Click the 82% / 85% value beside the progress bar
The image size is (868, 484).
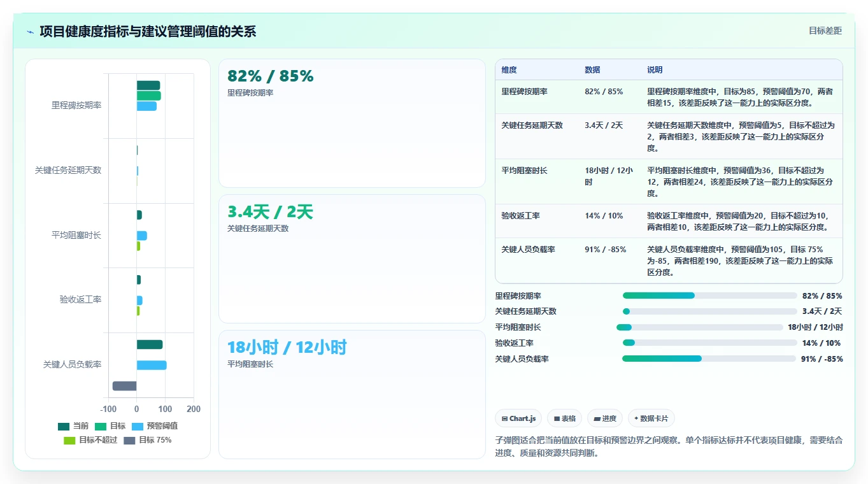pos(822,296)
